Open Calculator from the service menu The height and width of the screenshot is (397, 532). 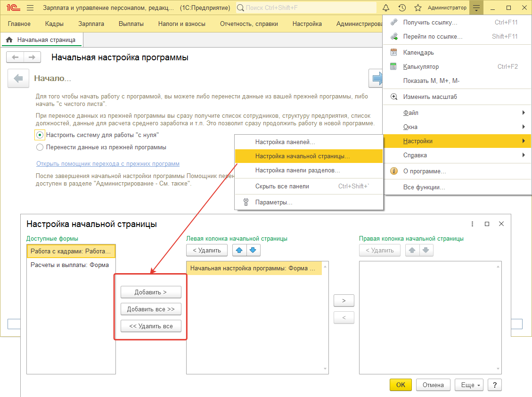421,67
